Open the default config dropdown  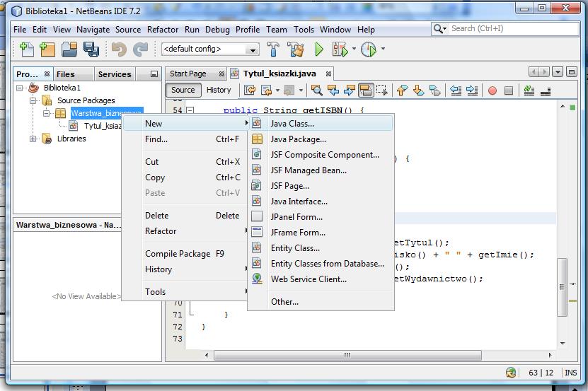coord(253,50)
